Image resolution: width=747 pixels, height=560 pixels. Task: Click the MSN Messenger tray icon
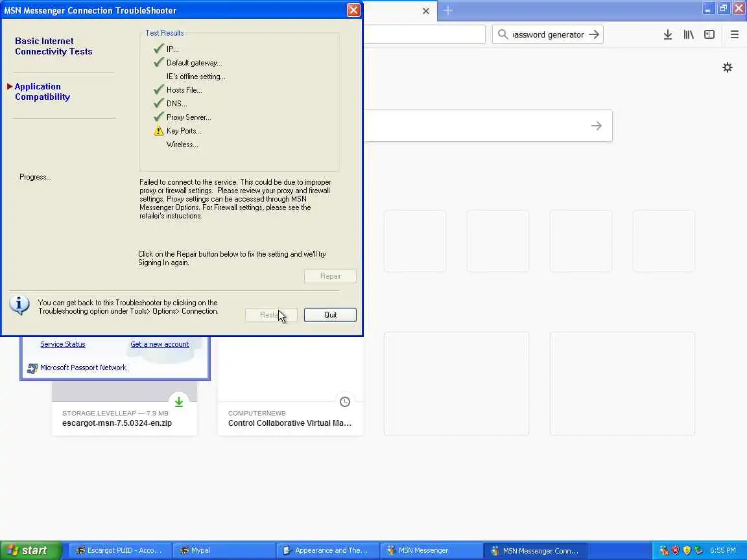(x=663, y=550)
